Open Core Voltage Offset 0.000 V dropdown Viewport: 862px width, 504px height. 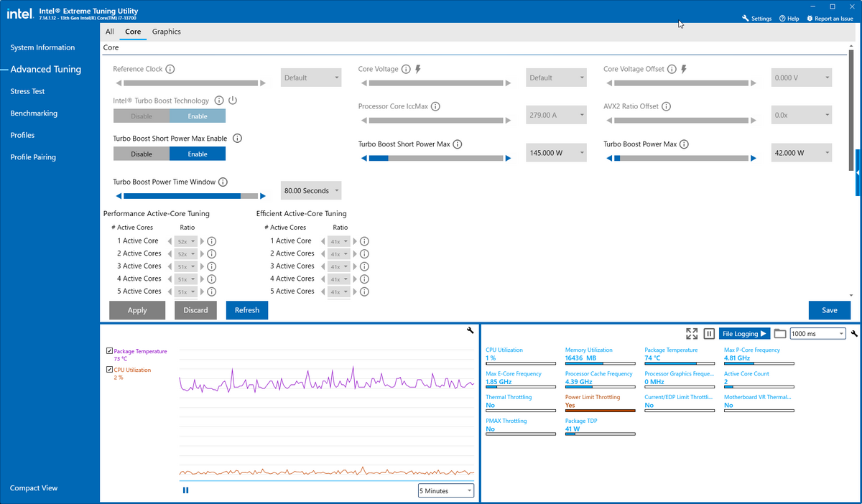(802, 78)
